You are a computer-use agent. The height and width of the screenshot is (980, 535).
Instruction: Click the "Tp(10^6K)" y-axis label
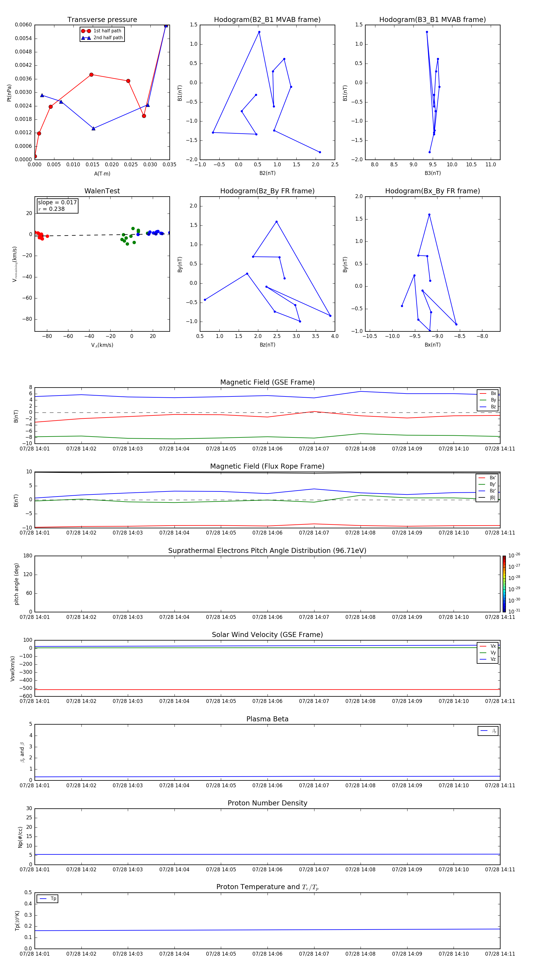click(17, 921)
